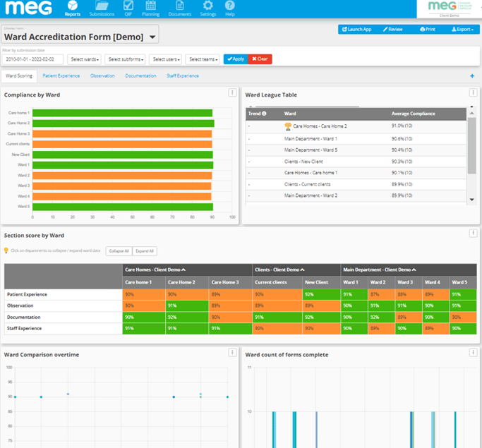This screenshot has width=482, height=448.
Task: Select Main Department - Ward 1 row
Action: pyautogui.click(x=356, y=139)
